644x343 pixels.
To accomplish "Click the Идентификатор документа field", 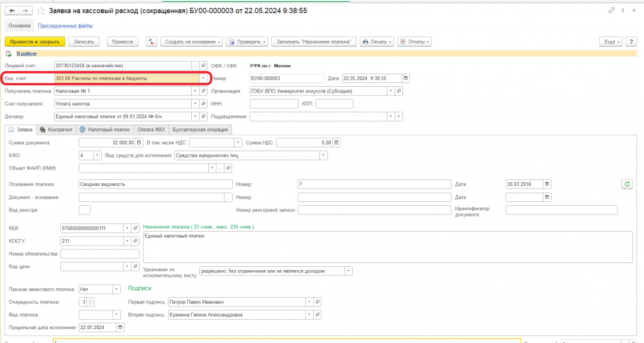I will [x=562, y=210].
